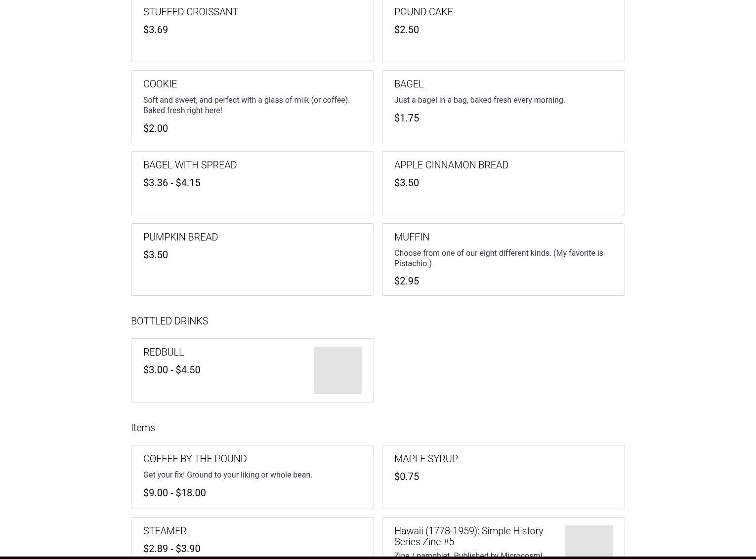Click the Bottled Drinks section heading

point(169,321)
